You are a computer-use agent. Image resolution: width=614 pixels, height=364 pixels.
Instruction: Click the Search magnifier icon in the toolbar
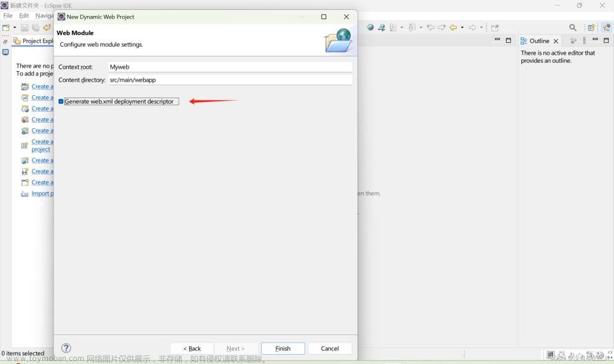(573, 28)
